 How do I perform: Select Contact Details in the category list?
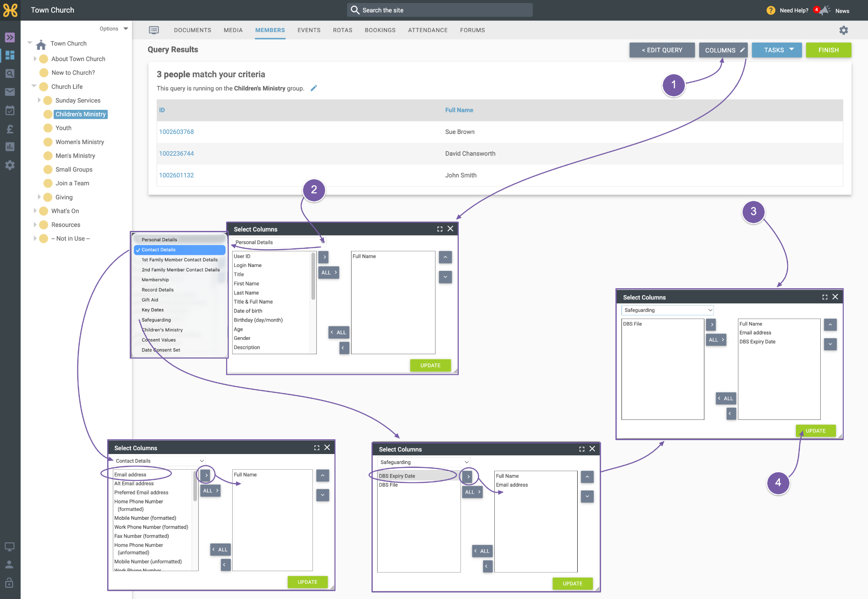(x=180, y=250)
